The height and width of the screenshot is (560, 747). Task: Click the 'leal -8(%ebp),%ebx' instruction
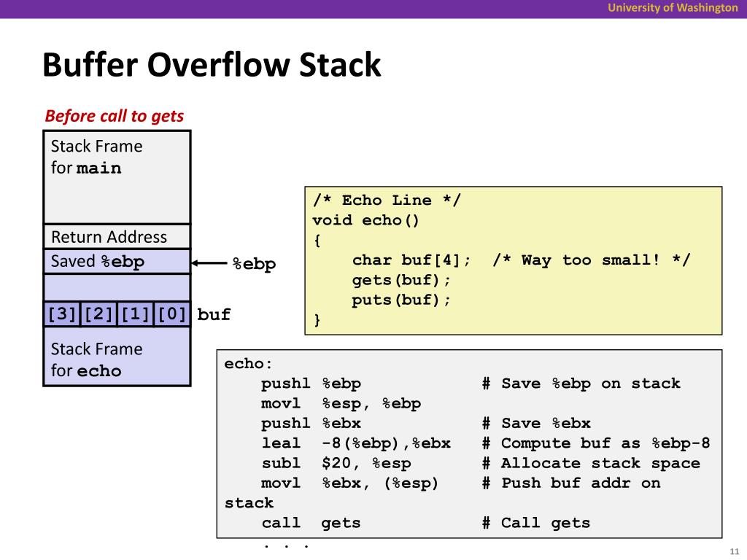pyautogui.click(x=356, y=443)
